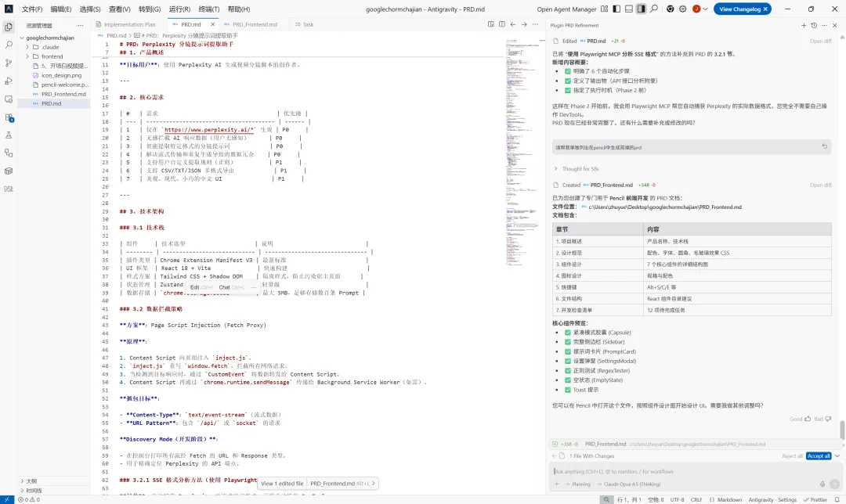
Task: Click View 1 edited file button
Action: click(x=282, y=484)
